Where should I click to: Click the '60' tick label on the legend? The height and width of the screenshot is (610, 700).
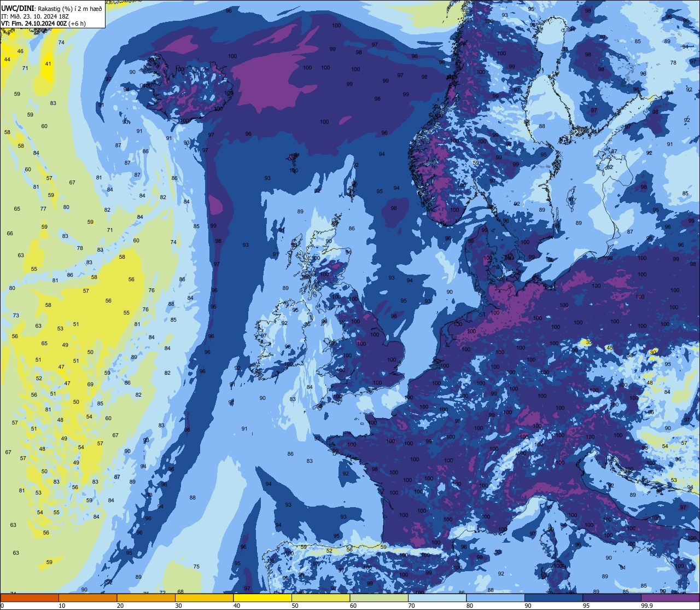(353, 606)
